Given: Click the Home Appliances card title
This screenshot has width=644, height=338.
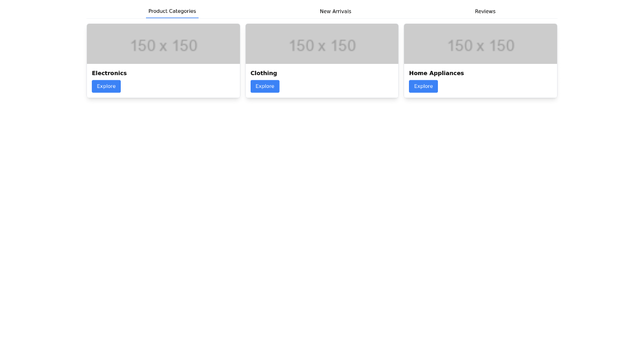Looking at the screenshot, I should tap(436, 73).
